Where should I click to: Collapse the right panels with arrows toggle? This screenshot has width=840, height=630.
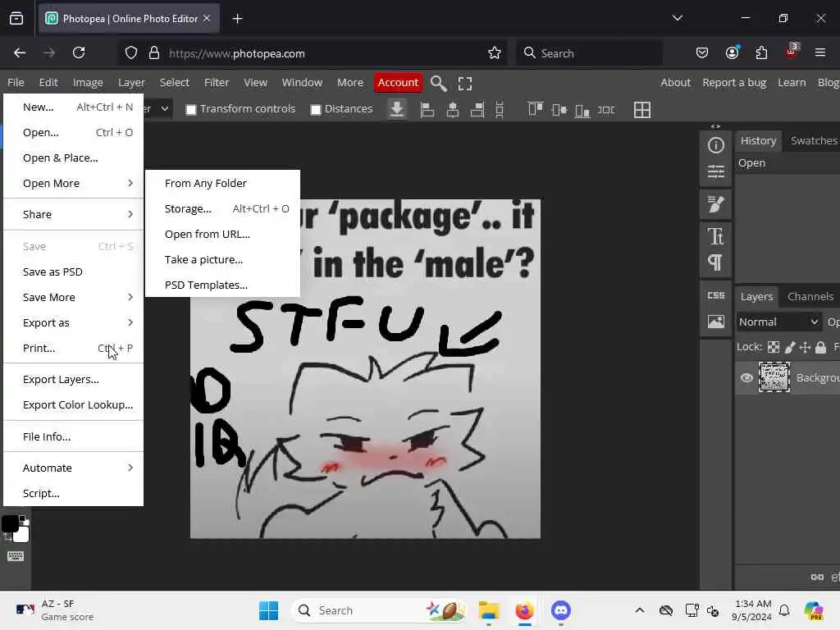[715, 126]
